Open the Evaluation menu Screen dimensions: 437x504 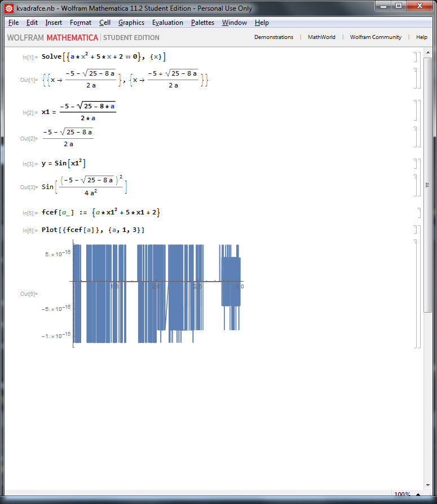point(167,23)
